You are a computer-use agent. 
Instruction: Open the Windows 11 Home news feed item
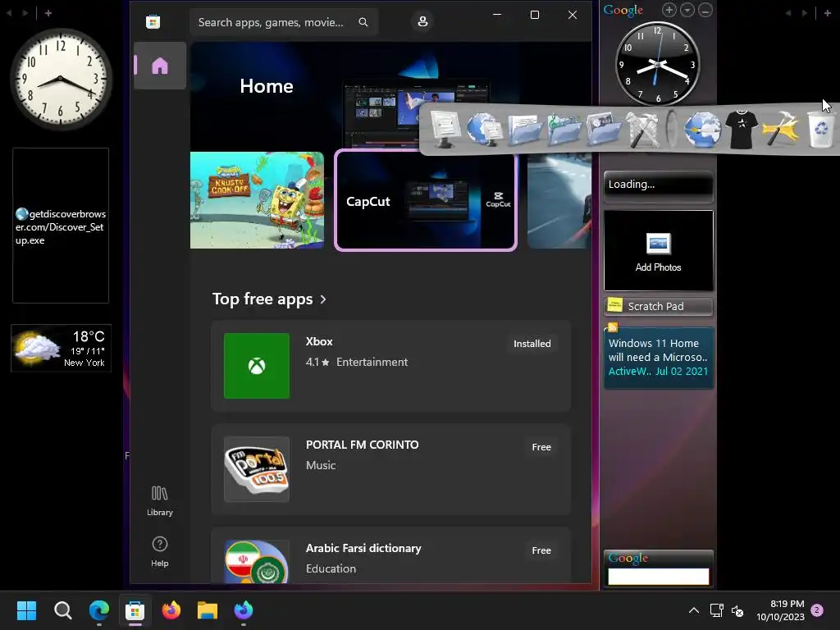coord(659,358)
